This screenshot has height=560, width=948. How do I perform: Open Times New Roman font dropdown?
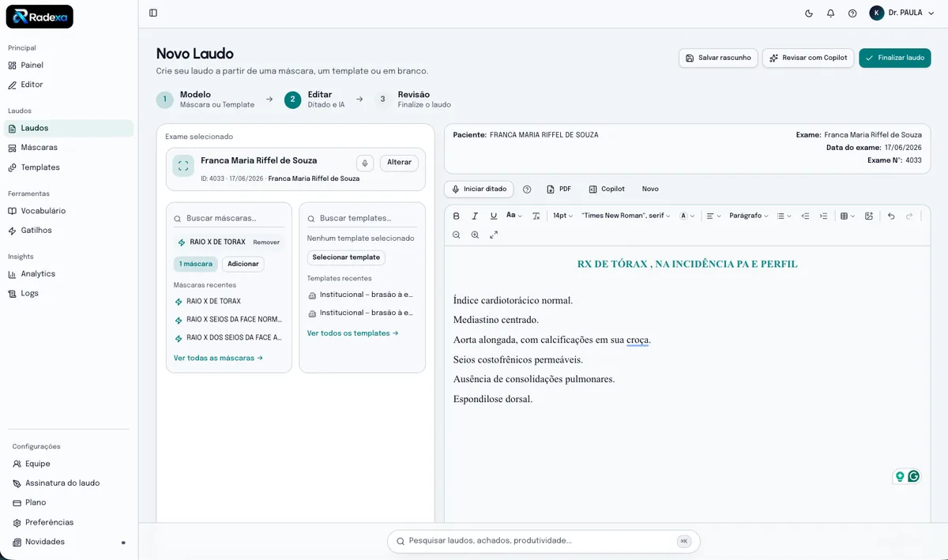click(x=626, y=216)
